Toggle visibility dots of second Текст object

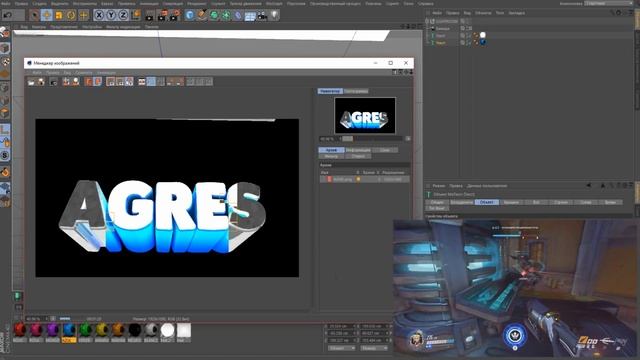click(x=468, y=42)
